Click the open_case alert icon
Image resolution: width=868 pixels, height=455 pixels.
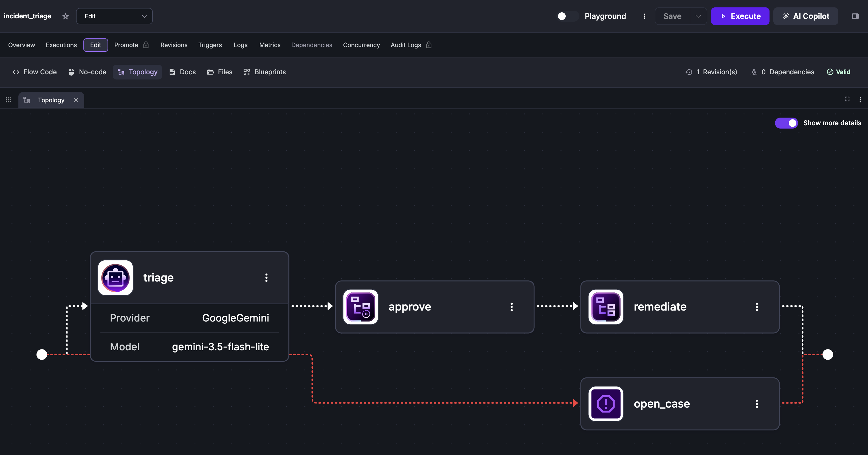pos(606,404)
